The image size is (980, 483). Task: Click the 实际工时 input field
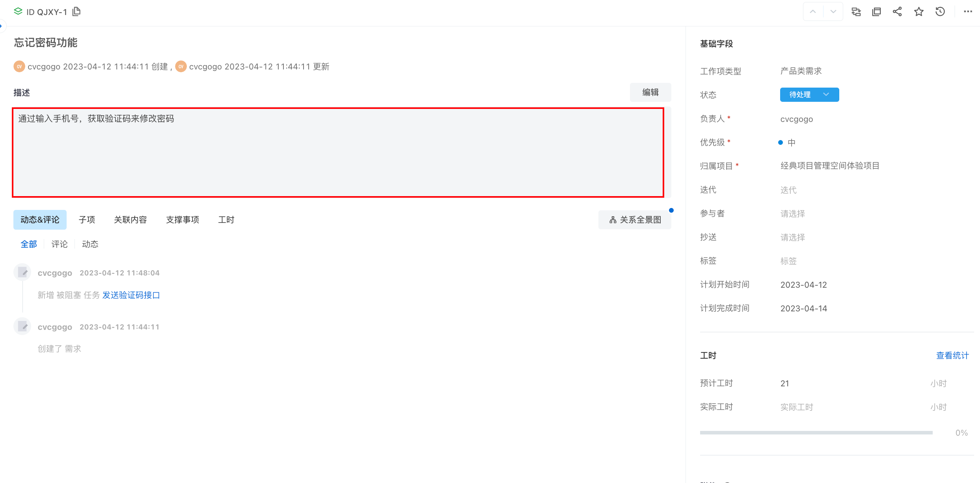[x=796, y=407]
